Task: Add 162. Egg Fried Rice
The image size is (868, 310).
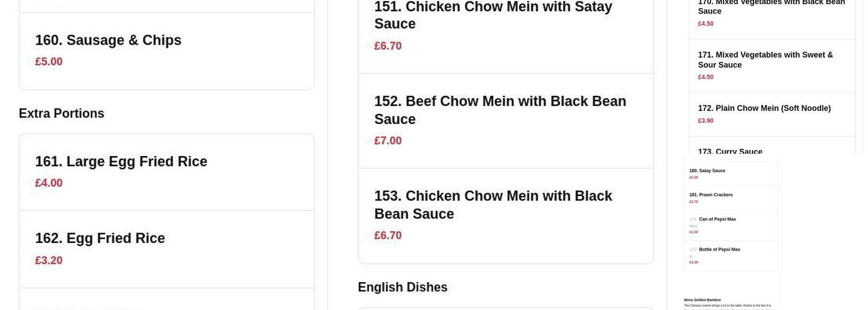Action: pos(100,239)
